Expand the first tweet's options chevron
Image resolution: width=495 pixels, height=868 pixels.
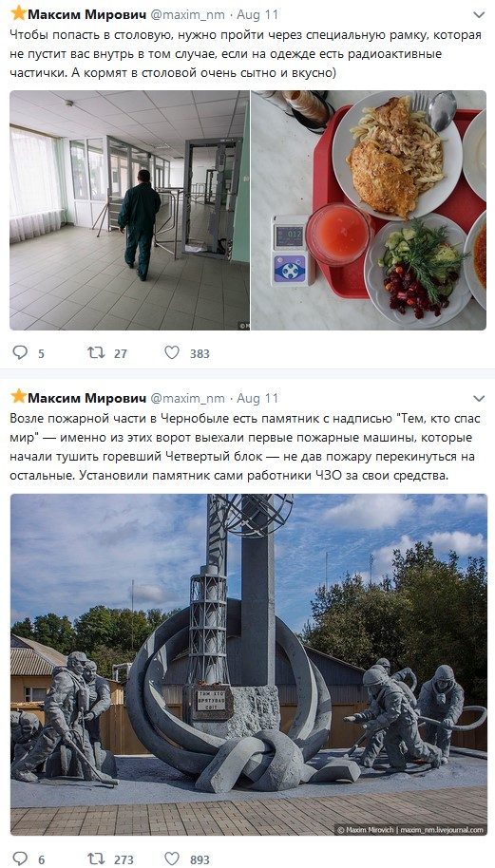(x=479, y=14)
